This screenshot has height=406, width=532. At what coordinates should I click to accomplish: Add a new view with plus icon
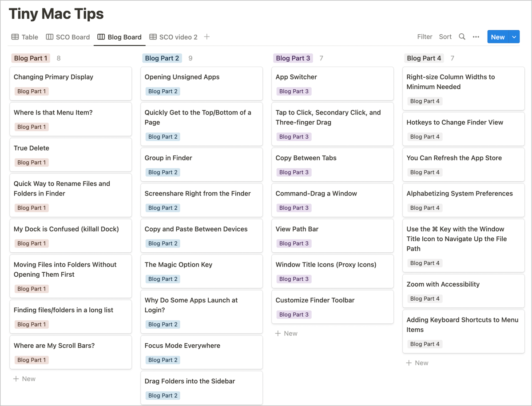207,37
